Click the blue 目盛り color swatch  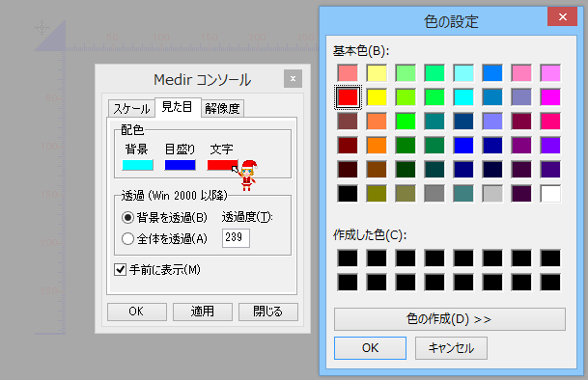point(180,165)
